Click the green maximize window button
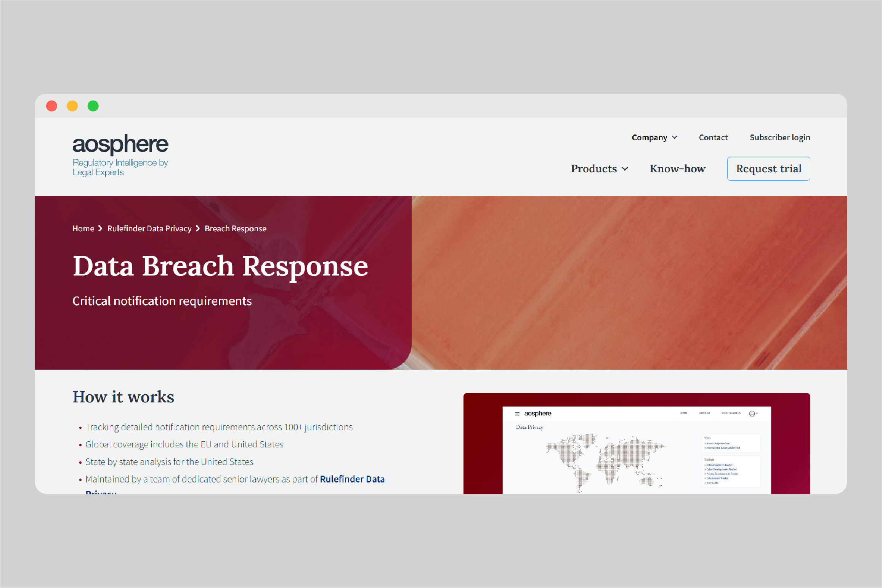Viewport: 882px width, 588px height. click(93, 106)
